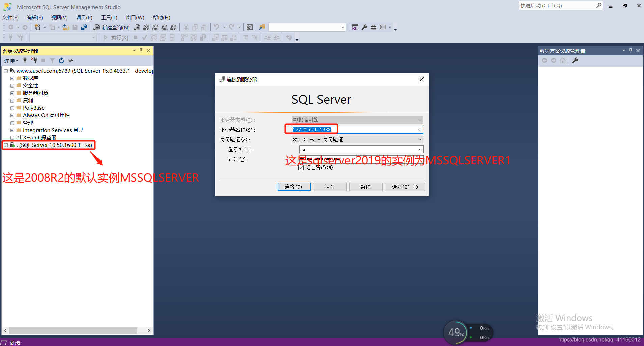Open the 工具(T) menu
Viewport: 644px width, 346px height.
[x=109, y=17]
